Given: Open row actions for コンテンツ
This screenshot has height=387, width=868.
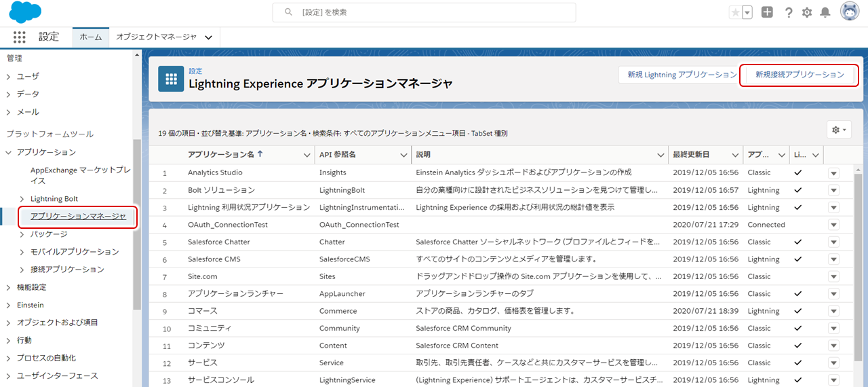Looking at the screenshot, I should pos(833,346).
